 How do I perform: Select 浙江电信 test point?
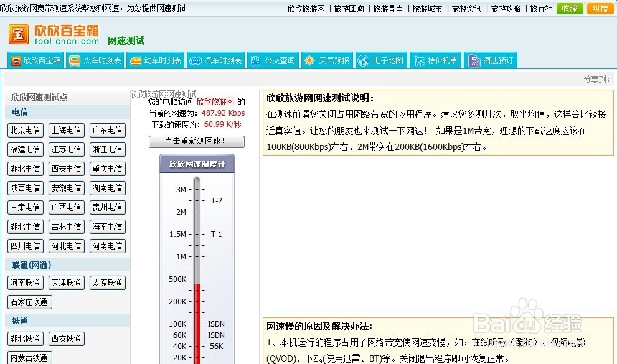point(108,149)
